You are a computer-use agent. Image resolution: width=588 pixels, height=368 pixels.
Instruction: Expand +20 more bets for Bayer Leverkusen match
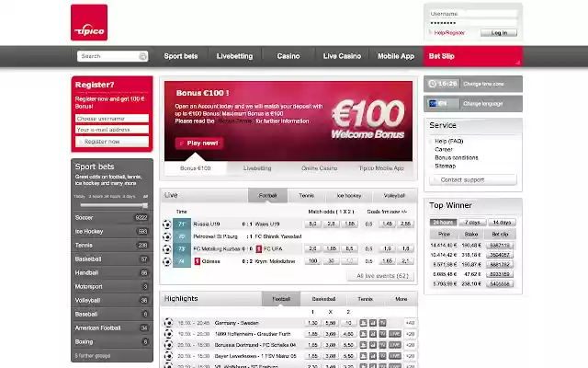[410, 356]
